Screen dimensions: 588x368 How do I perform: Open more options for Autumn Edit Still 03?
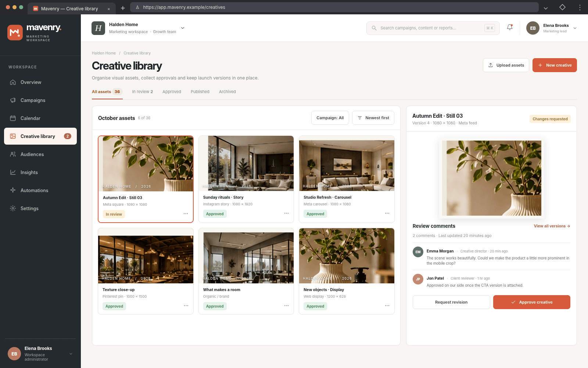tap(186, 214)
